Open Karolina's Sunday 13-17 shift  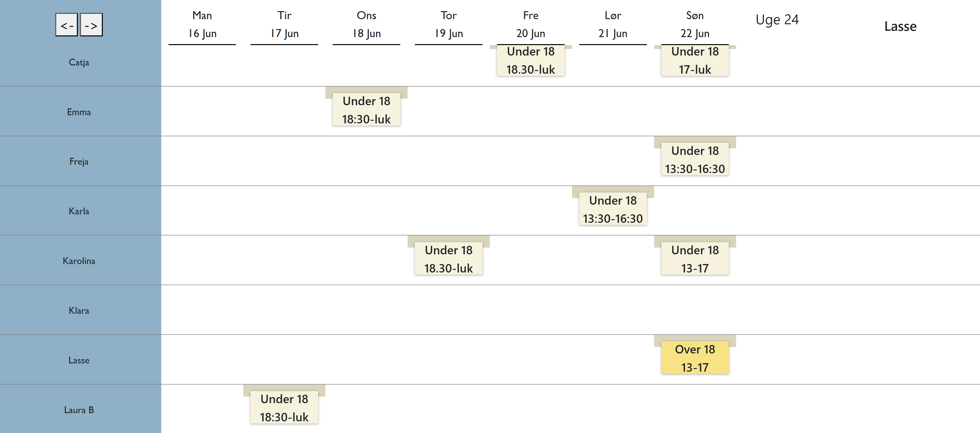[695, 259]
